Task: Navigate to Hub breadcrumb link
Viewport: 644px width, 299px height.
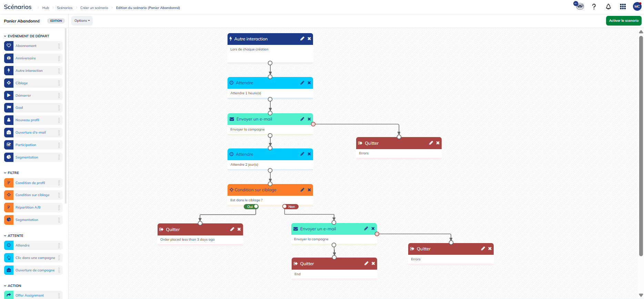Action: [x=46, y=8]
